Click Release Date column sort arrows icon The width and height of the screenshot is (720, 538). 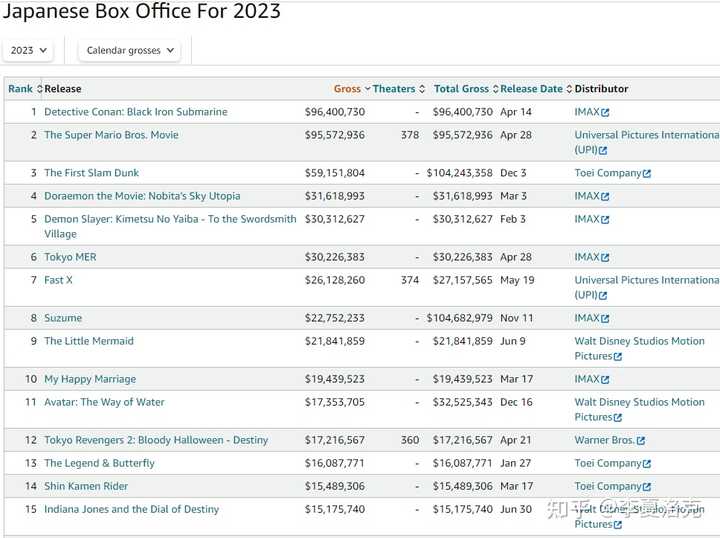(x=569, y=89)
